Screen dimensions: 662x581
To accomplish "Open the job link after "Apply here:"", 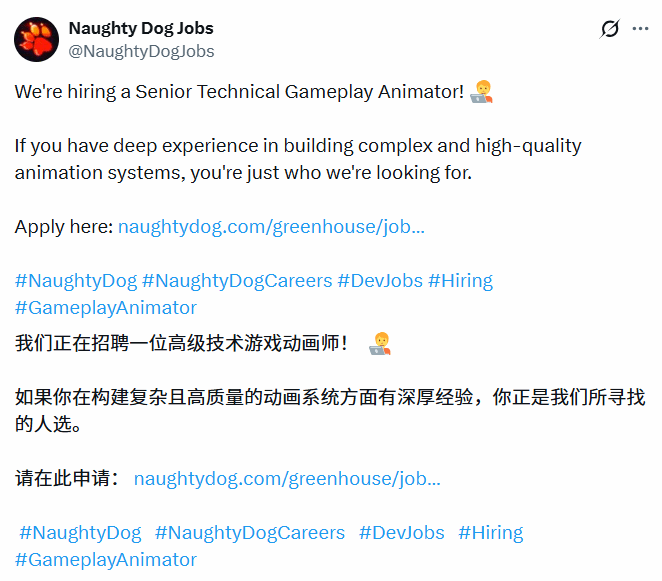I will click(x=271, y=227).
